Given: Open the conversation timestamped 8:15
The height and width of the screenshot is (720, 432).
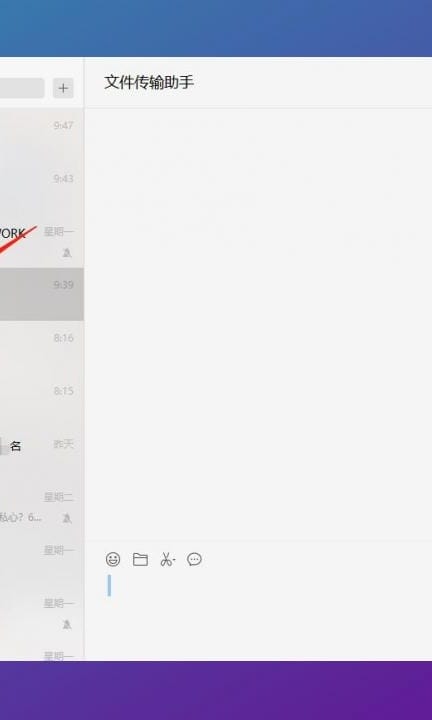Looking at the screenshot, I should (42, 400).
